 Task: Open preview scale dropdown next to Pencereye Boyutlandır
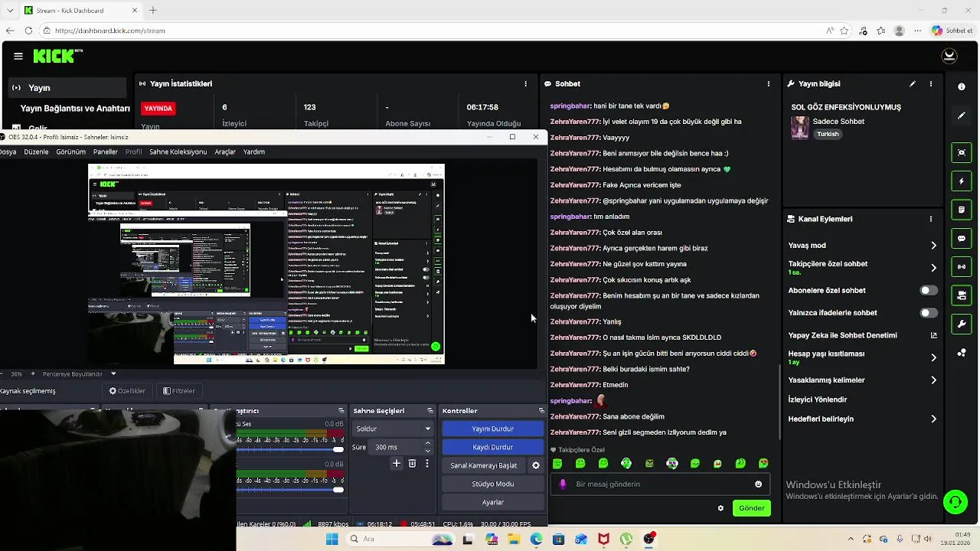coord(113,373)
